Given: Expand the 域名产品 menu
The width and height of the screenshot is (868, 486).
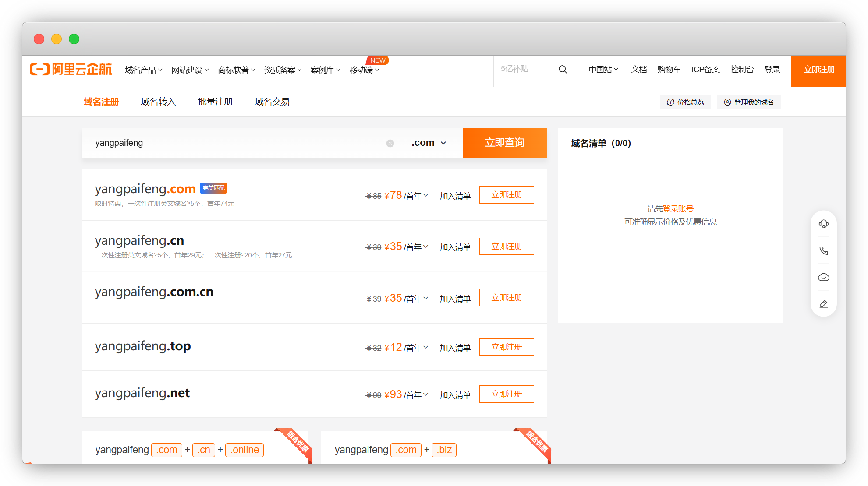Looking at the screenshot, I should pyautogui.click(x=143, y=70).
